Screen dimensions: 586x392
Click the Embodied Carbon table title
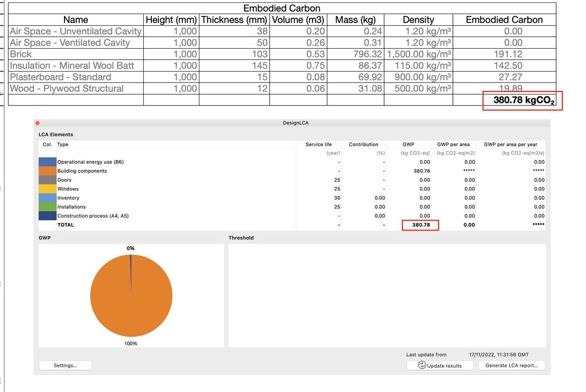pos(282,8)
